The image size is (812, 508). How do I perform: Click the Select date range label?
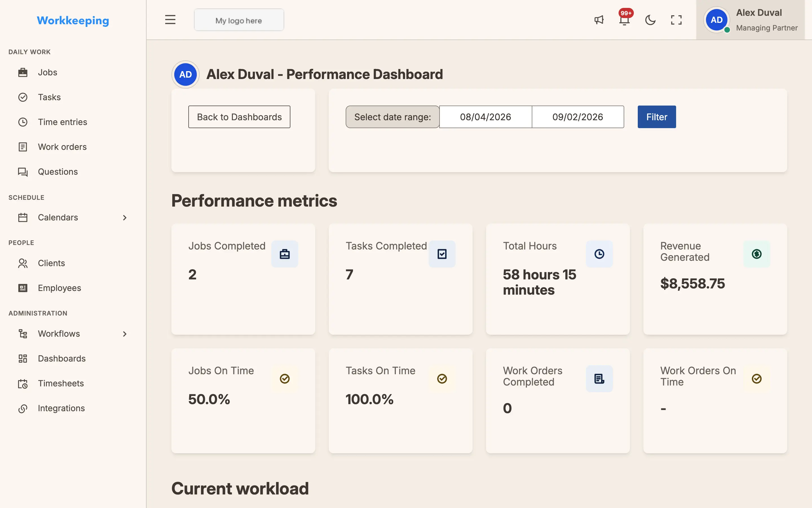point(392,117)
